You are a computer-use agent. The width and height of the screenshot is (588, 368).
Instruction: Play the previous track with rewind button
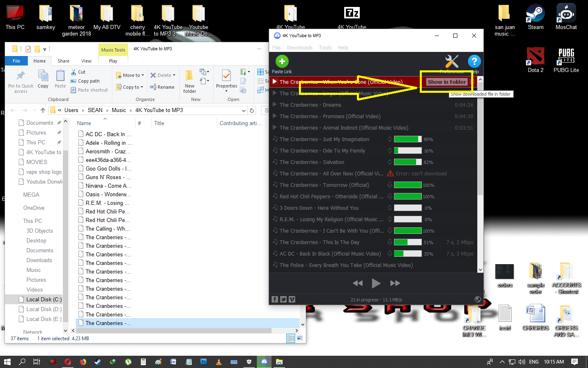pos(358,283)
